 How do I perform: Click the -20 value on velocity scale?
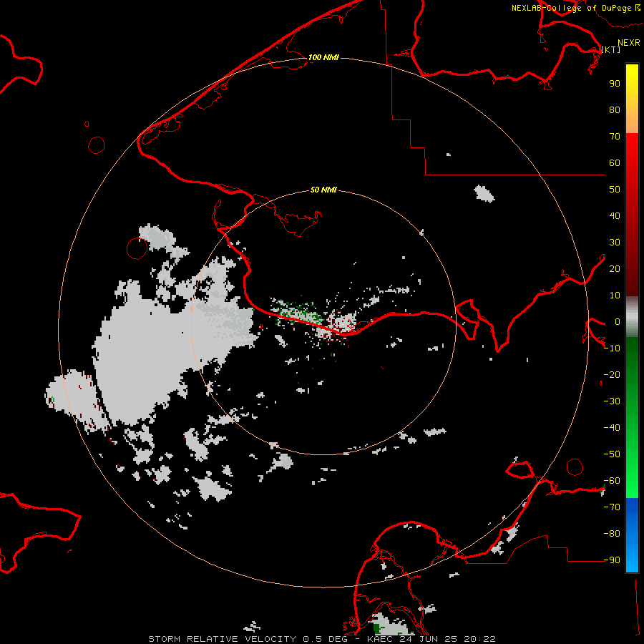pos(612,374)
